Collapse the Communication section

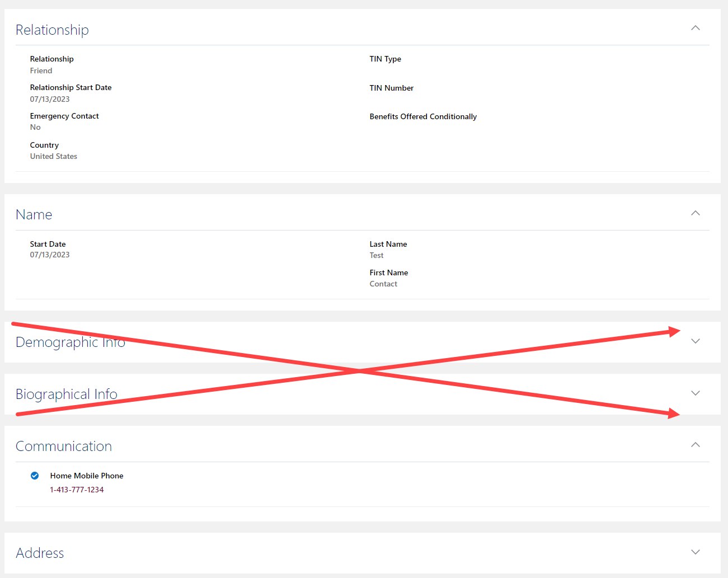pos(695,445)
